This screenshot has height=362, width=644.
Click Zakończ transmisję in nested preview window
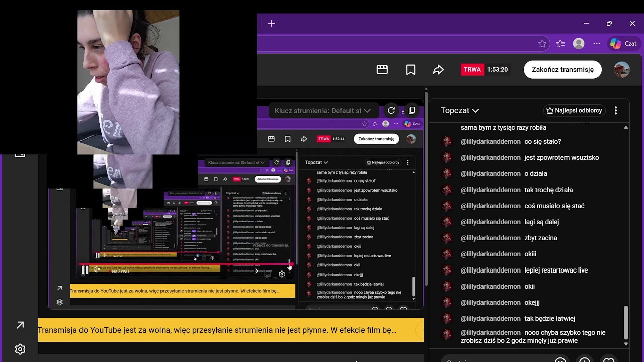click(x=376, y=139)
